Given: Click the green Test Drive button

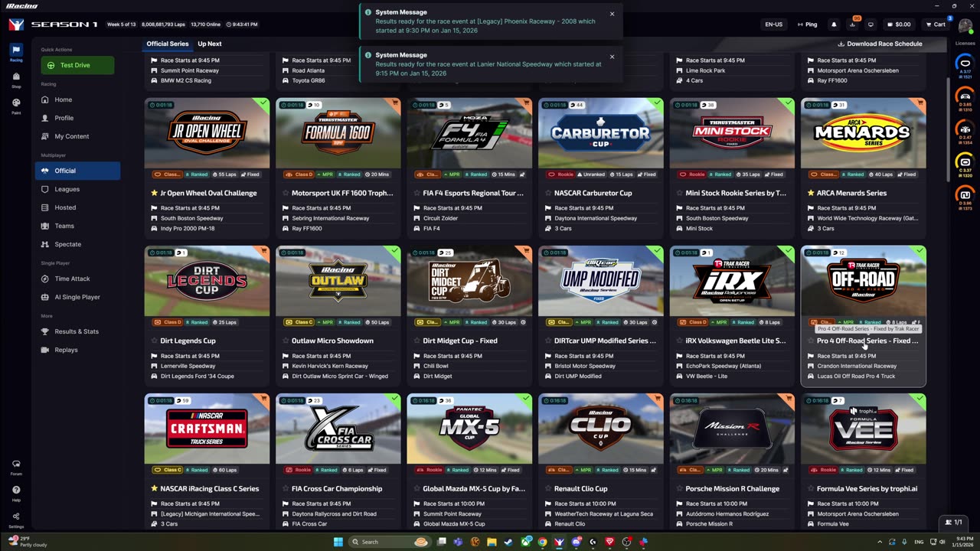Looking at the screenshot, I should click(x=77, y=65).
